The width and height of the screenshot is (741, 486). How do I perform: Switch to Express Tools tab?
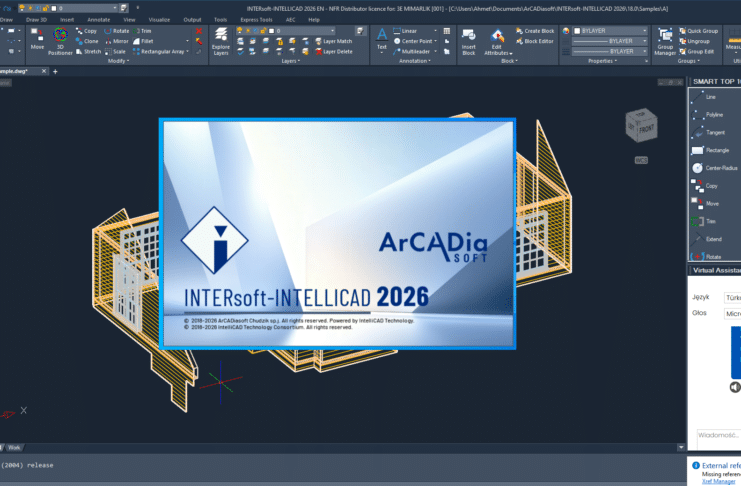pyautogui.click(x=255, y=19)
